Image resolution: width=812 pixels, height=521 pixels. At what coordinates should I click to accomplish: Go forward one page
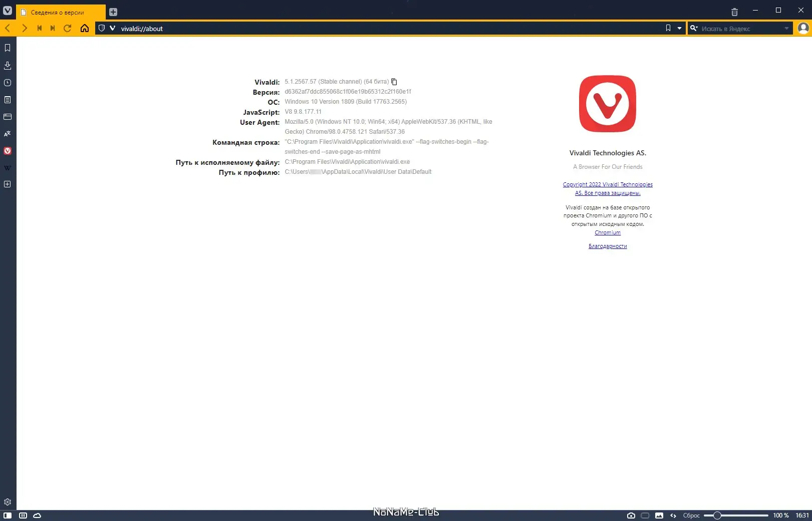coord(24,28)
